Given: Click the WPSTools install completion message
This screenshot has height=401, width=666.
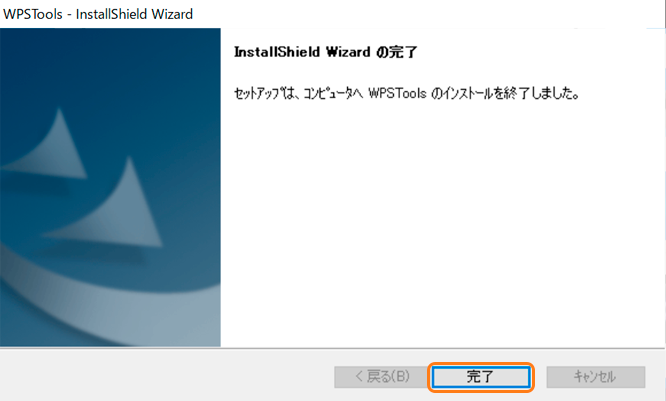Looking at the screenshot, I should tap(407, 93).
